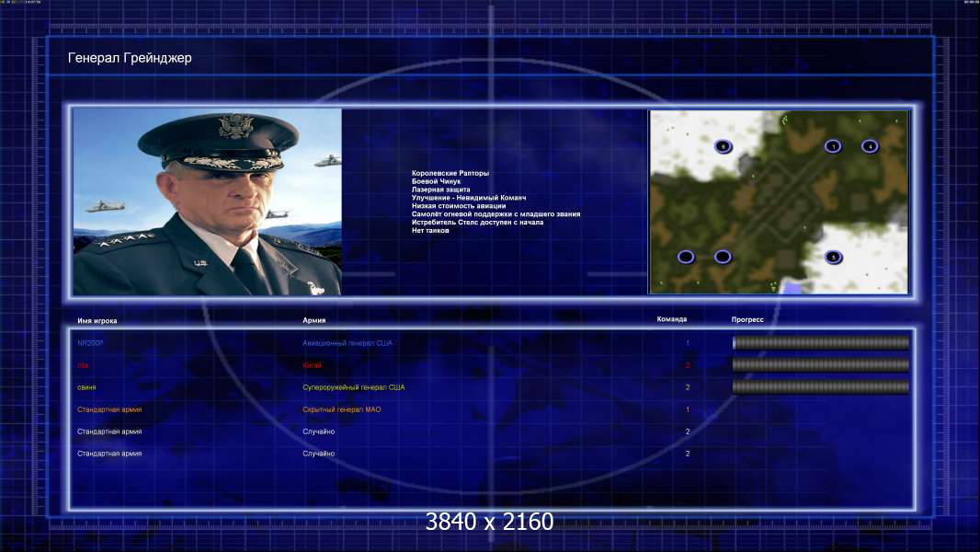The width and height of the screenshot is (980, 552).
Task: Click 'Самолёт огневой поддержки с младшего звания'
Action: [496, 213]
